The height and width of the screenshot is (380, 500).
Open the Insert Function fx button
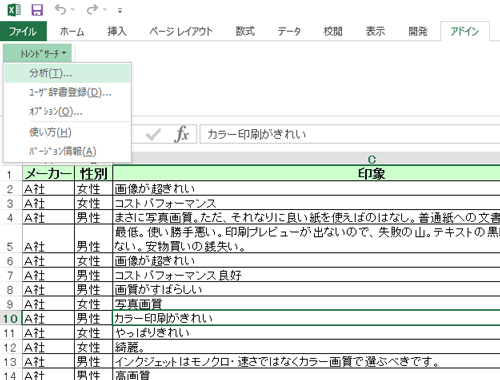pos(181,134)
